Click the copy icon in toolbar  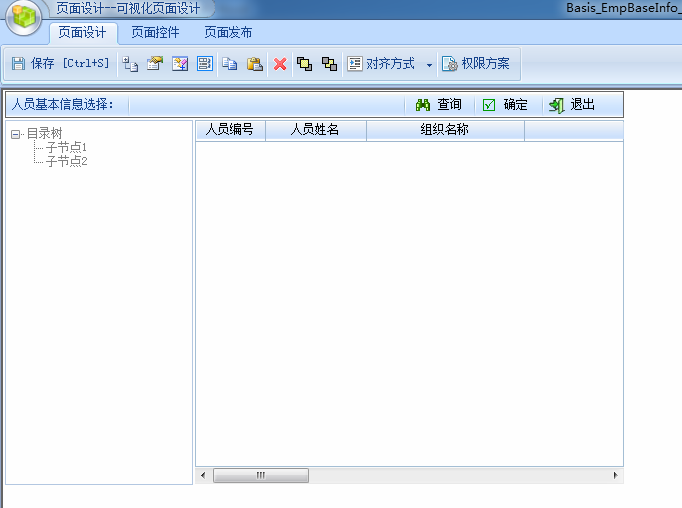pyautogui.click(x=230, y=64)
